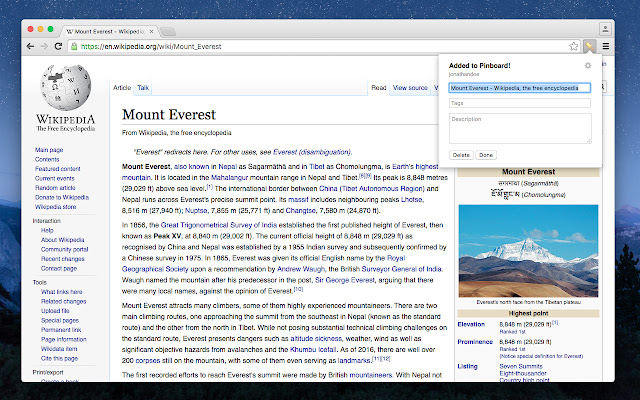Open the Lhotse link
The width and height of the screenshot is (640, 400).
(x=412, y=200)
